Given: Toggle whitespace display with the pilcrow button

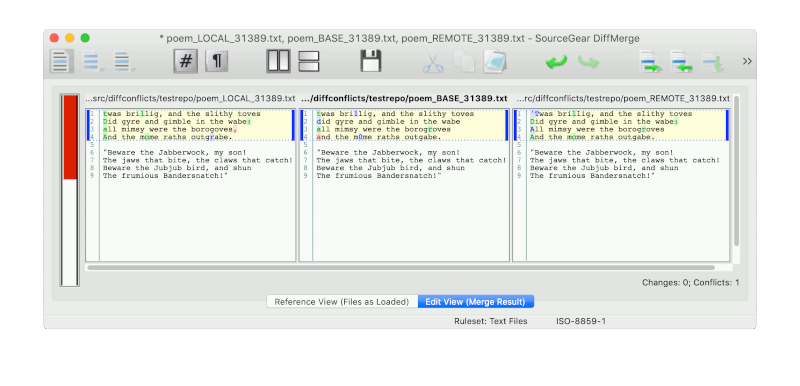Looking at the screenshot, I should pos(217,61).
